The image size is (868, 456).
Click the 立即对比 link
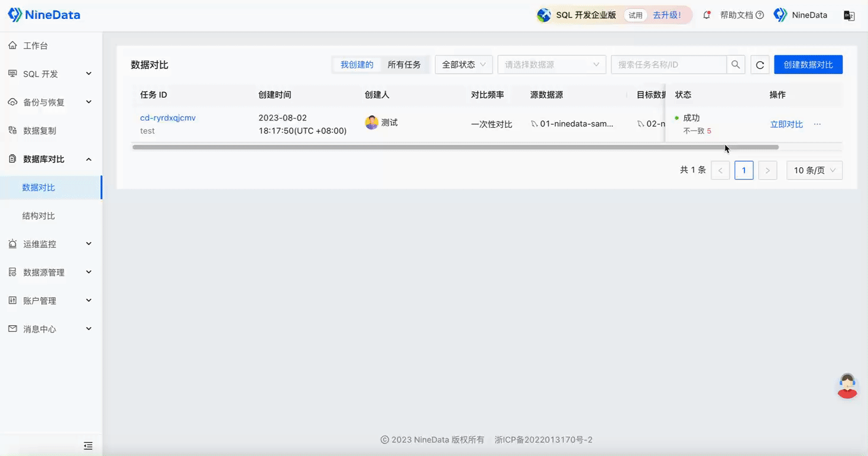[x=786, y=124]
